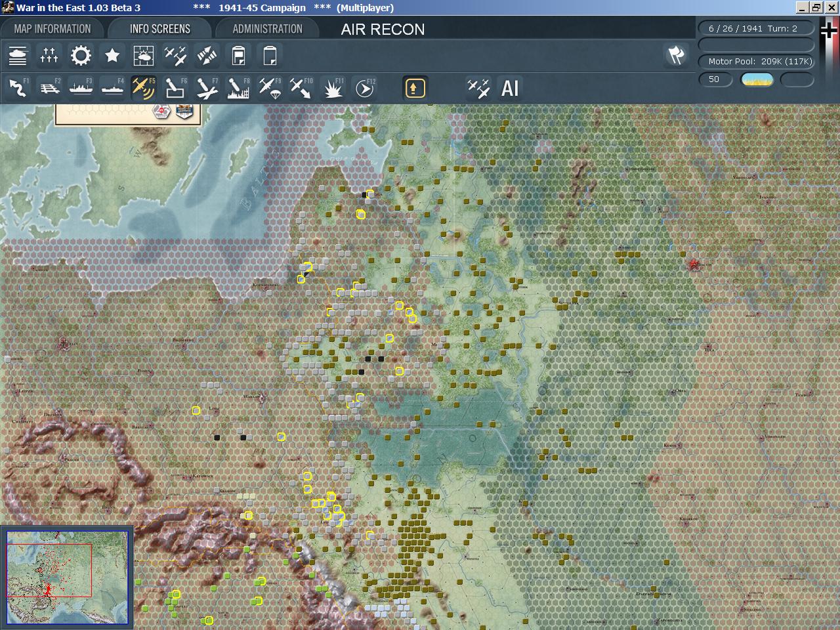Select F2 Rail mode

tap(49, 88)
